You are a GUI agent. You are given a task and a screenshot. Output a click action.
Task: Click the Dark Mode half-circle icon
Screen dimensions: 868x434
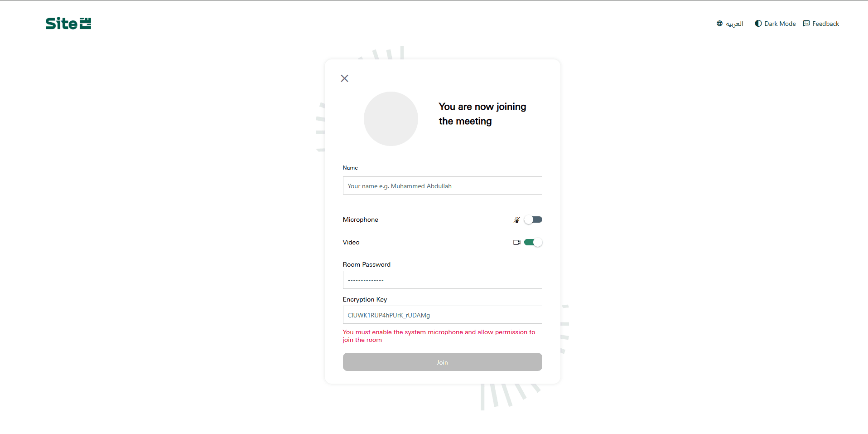(758, 24)
